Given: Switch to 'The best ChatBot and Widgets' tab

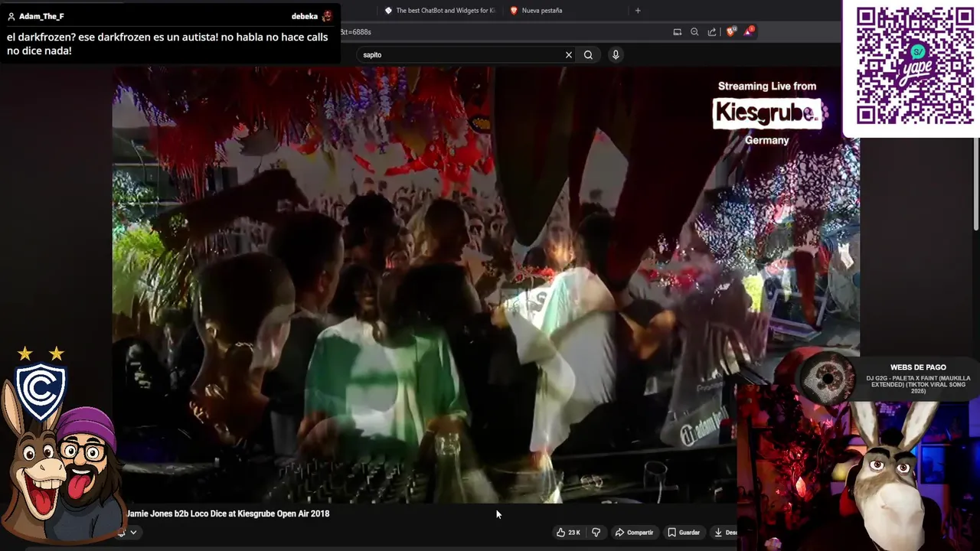Looking at the screenshot, I should 439,11.
